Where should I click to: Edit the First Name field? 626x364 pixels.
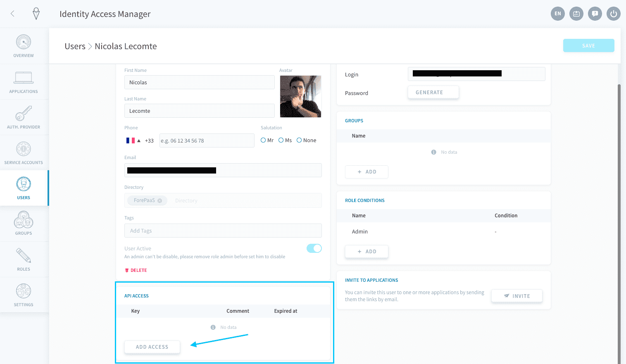pos(200,82)
